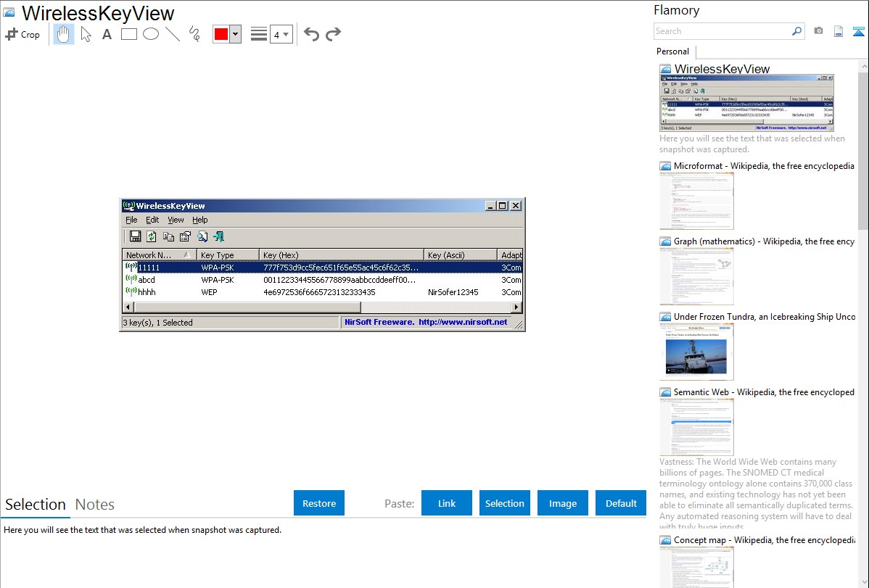This screenshot has width=869, height=588.
Task: Click the red color swatch
Action: (221, 34)
